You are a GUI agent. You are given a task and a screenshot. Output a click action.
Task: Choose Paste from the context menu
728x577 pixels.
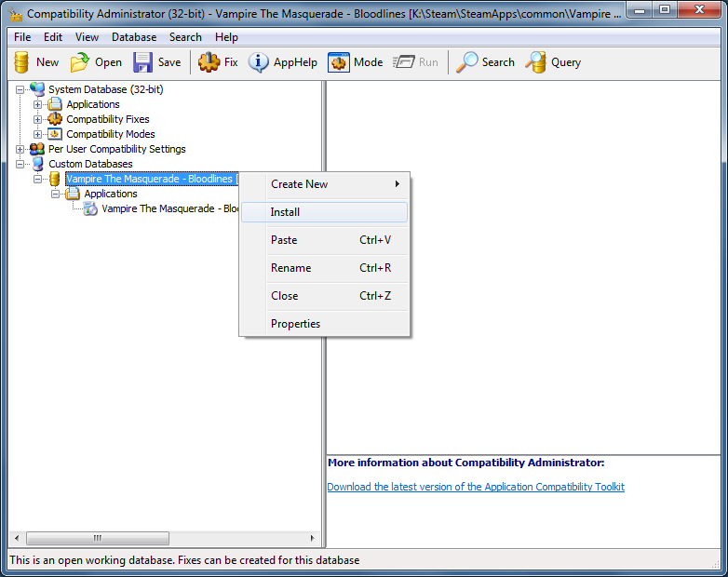(324, 240)
